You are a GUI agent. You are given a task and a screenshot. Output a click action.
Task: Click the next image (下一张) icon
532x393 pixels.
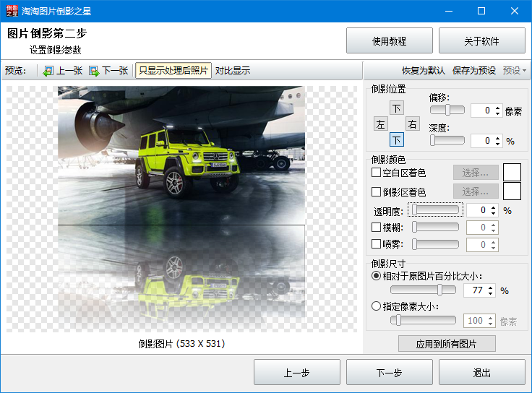(94, 71)
